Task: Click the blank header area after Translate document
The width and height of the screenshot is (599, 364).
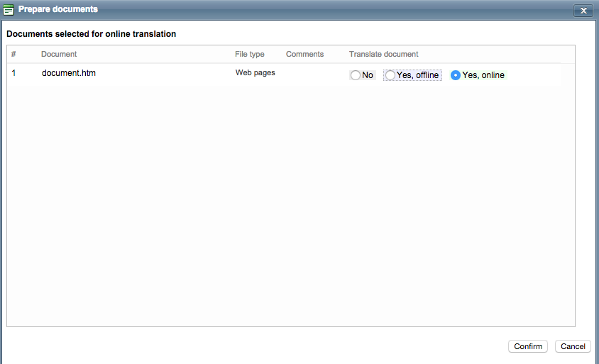Action: tap(497, 54)
